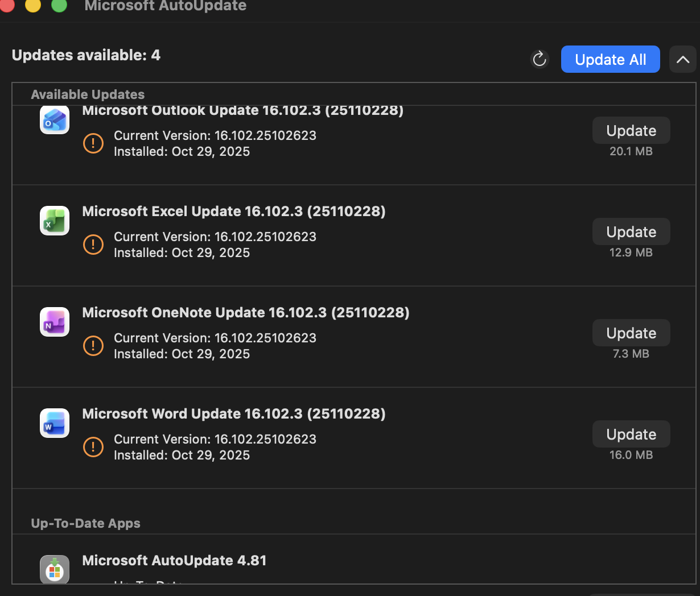Click the warning icon in Word row

point(93,447)
